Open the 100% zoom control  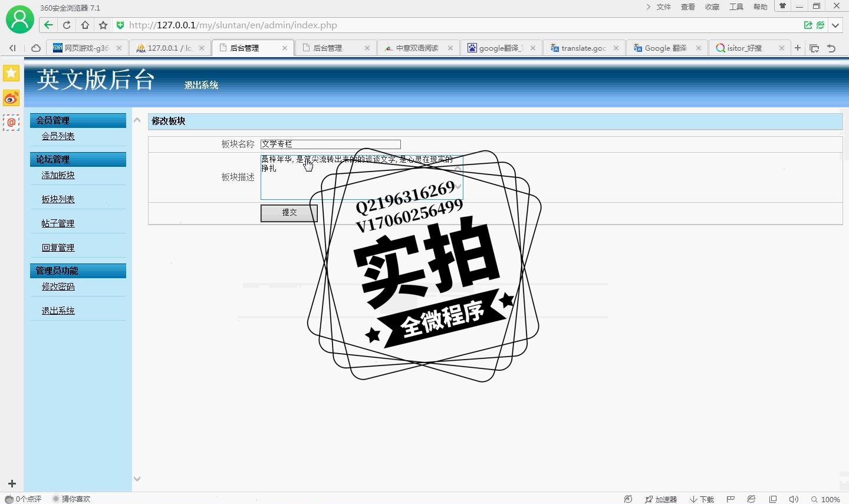pyautogui.click(x=826, y=499)
